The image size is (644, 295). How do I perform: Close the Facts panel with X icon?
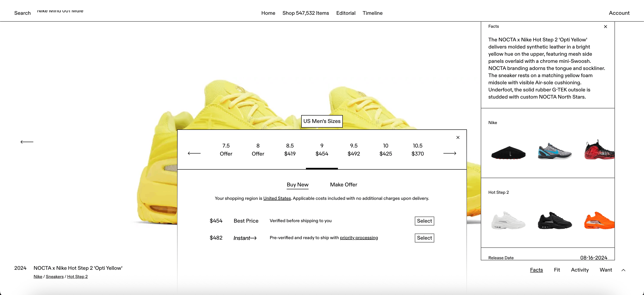(605, 26)
